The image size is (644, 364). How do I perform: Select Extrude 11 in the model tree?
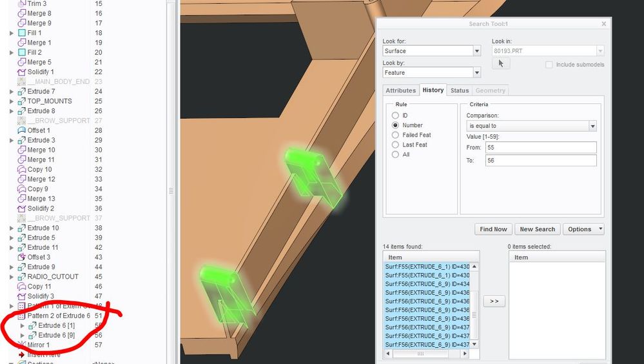pyautogui.click(x=43, y=248)
